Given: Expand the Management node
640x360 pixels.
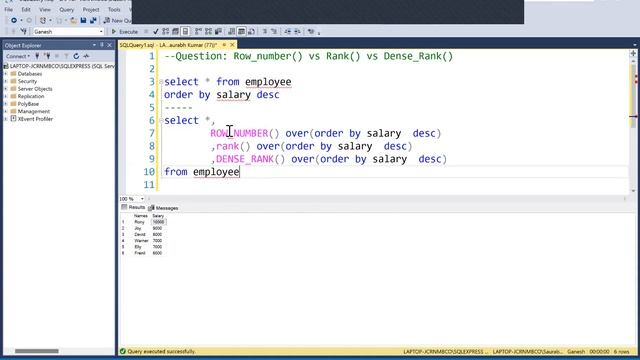Looking at the screenshot, I should [x=6, y=111].
